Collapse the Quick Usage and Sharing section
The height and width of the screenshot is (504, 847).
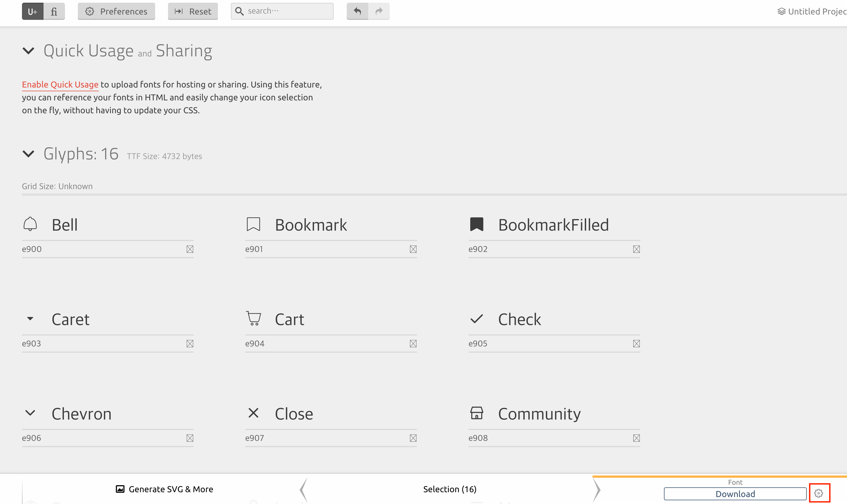[28, 51]
